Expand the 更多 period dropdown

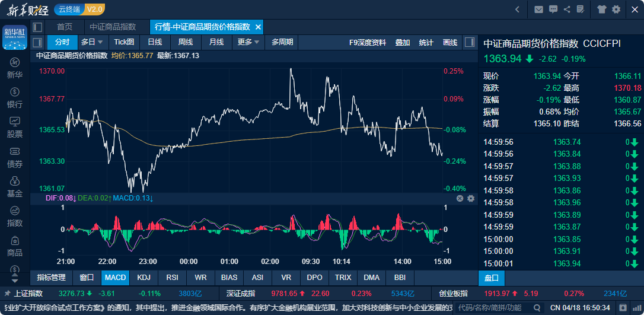(x=248, y=42)
